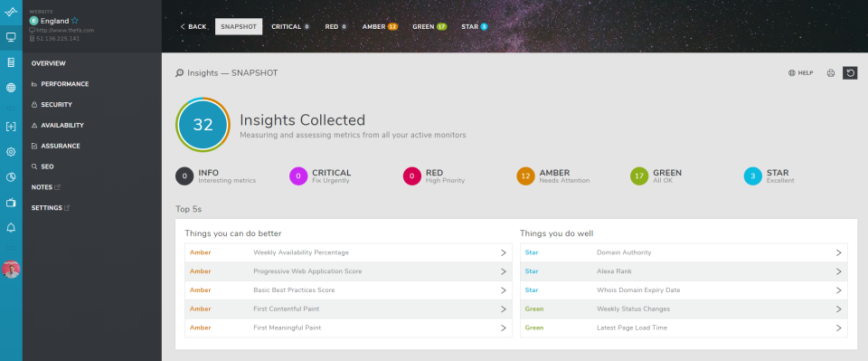Click the pie chart reports icon
The image size is (868, 361).
pyautogui.click(x=11, y=177)
